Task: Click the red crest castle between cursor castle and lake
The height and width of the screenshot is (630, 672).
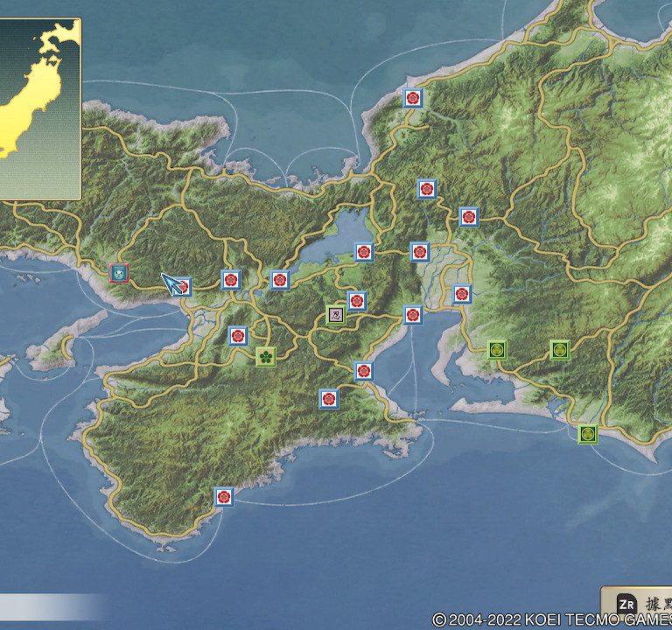Action: [x=231, y=280]
